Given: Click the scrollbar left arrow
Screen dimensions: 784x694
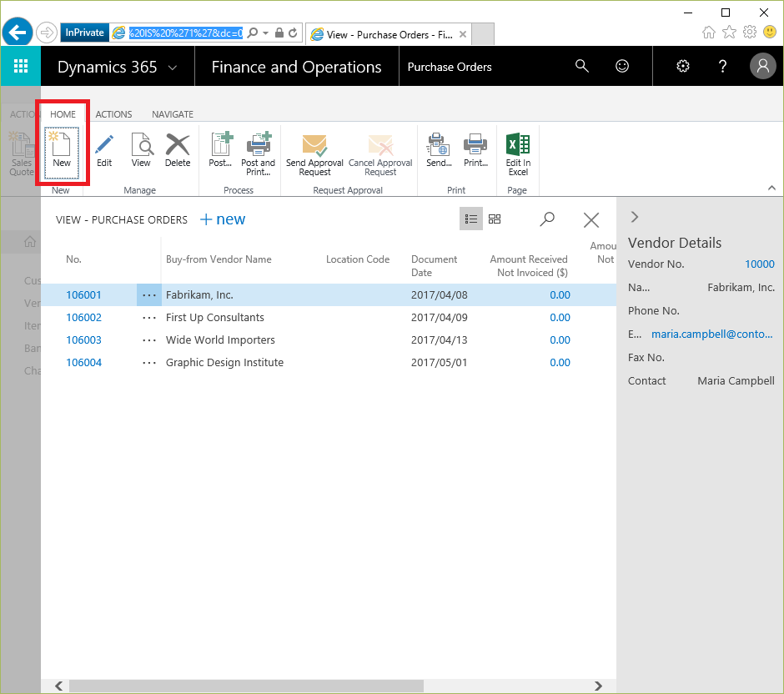Looking at the screenshot, I should [59, 686].
